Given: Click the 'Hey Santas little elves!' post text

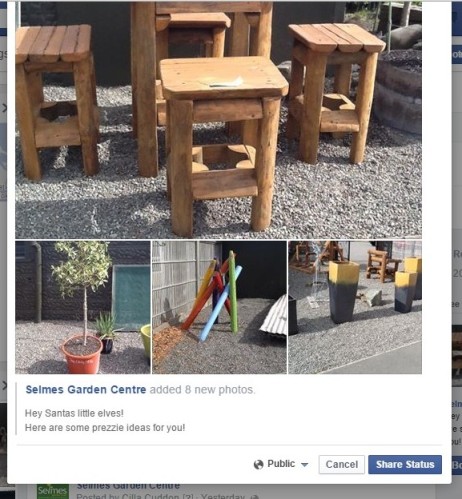Looking at the screenshot, I should click(74, 413).
